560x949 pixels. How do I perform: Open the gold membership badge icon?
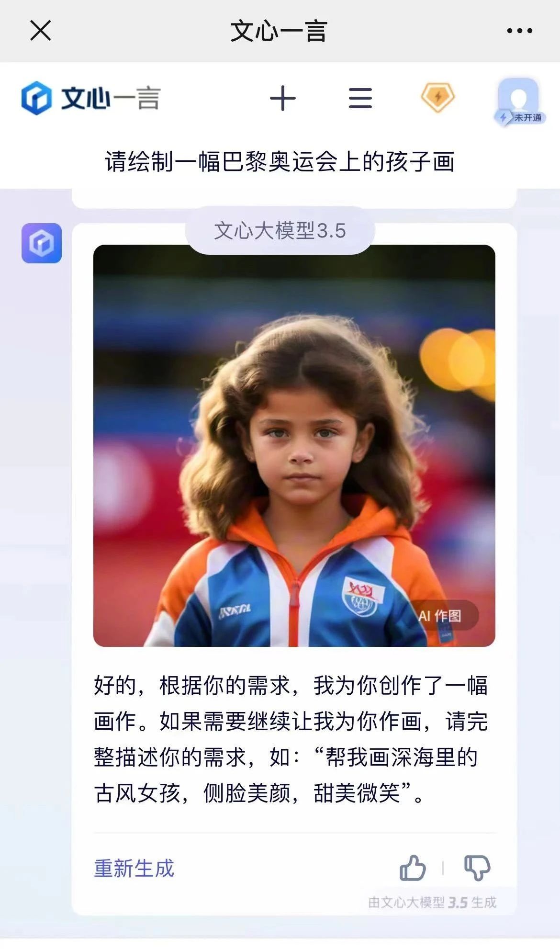tap(437, 98)
